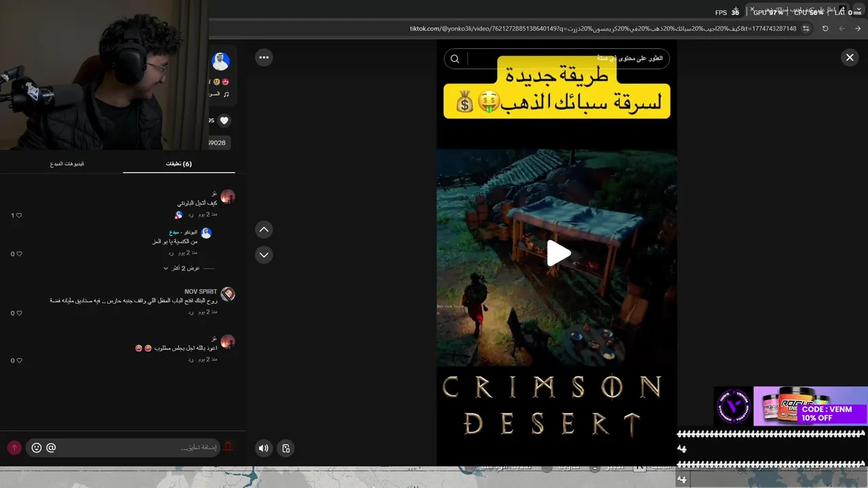Click the liker avatar under first comment
Screen dimensions: 868x488
point(179,215)
